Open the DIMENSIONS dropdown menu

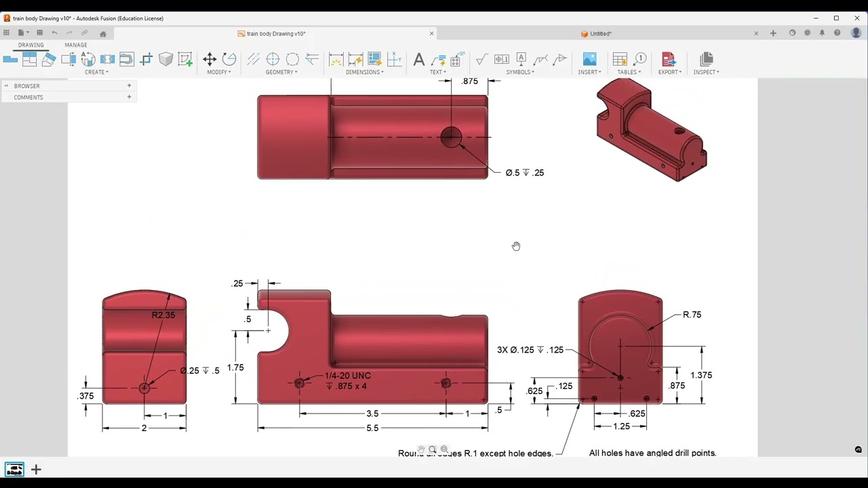(x=365, y=72)
